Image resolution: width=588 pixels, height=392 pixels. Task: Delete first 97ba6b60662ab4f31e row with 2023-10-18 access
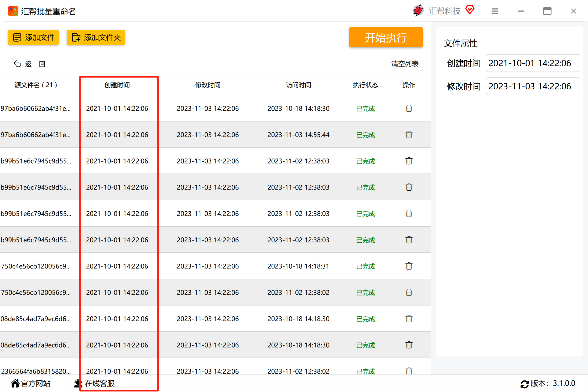[409, 108]
